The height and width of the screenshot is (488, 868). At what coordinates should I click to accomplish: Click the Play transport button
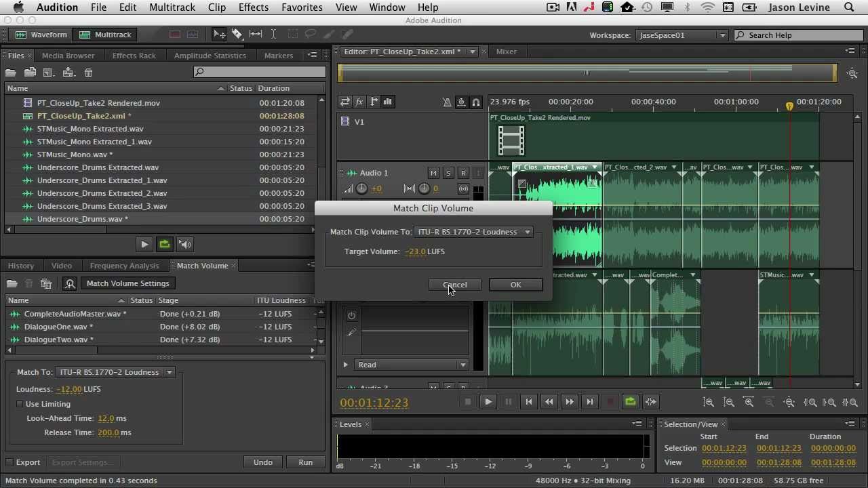(488, 402)
